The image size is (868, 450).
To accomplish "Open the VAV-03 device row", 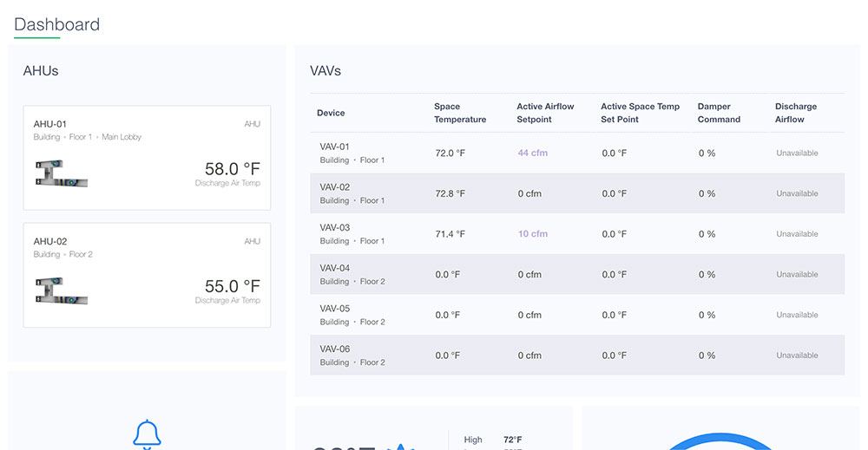I will 577,234.
